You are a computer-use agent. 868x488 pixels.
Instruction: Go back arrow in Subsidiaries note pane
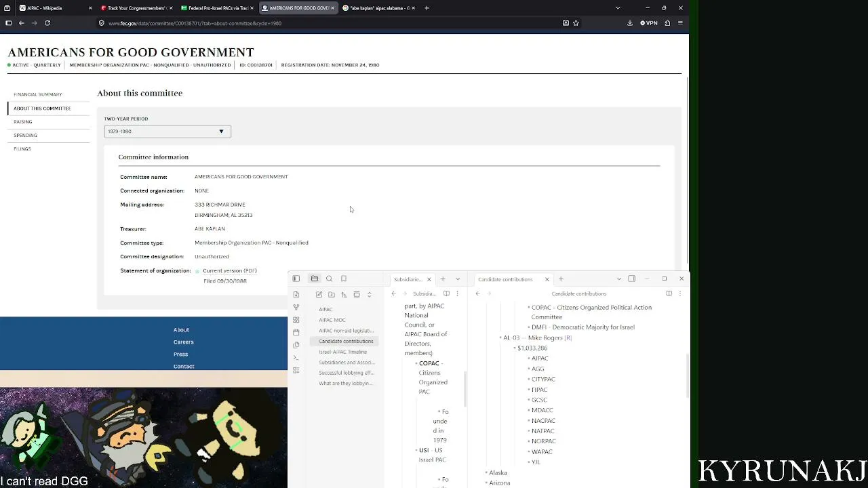pos(393,293)
